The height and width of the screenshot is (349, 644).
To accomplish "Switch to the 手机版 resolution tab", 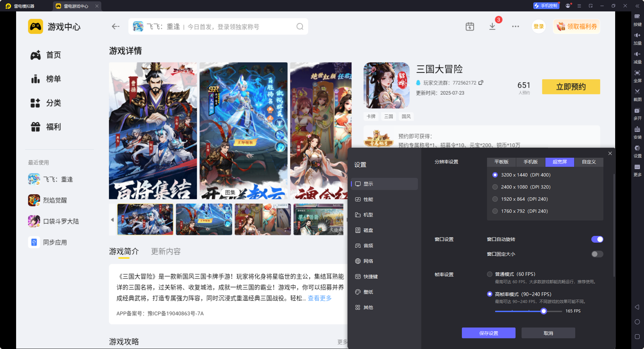I will [x=530, y=162].
